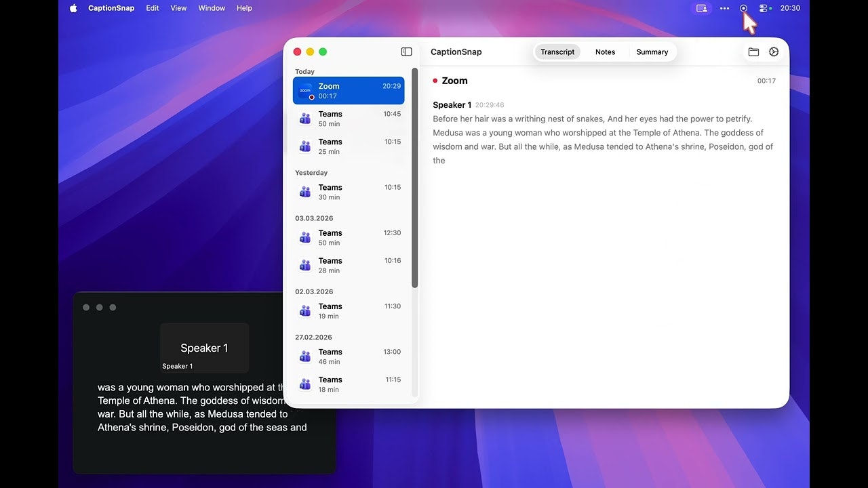This screenshot has width=868, height=488.
Task: Click the screen sharing menu bar icon
Action: pyautogui.click(x=702, y=8)
